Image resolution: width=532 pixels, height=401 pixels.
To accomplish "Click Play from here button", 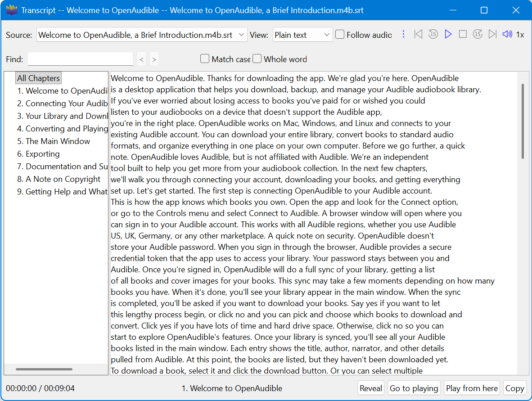I will click(472, 388).
